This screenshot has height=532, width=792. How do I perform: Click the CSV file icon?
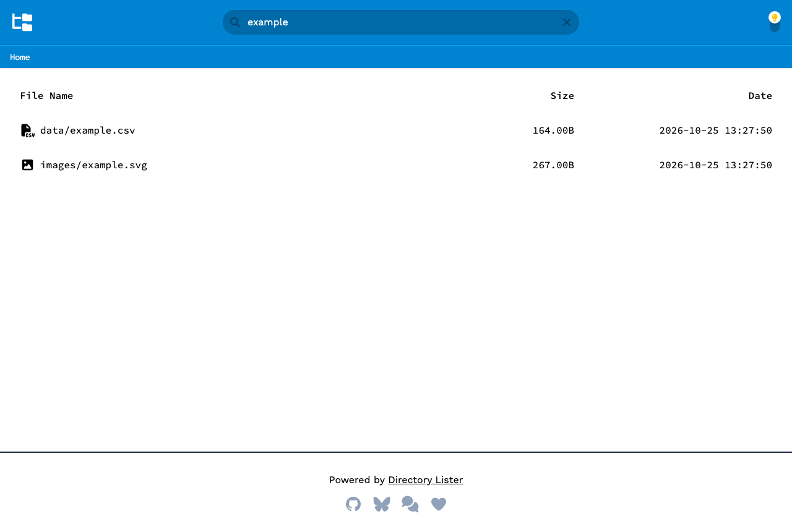click(27, 131)
